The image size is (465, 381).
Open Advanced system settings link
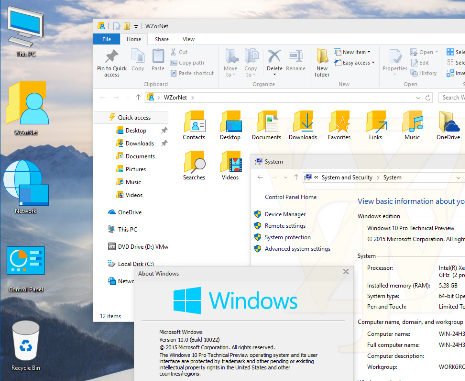click(297, 249)
